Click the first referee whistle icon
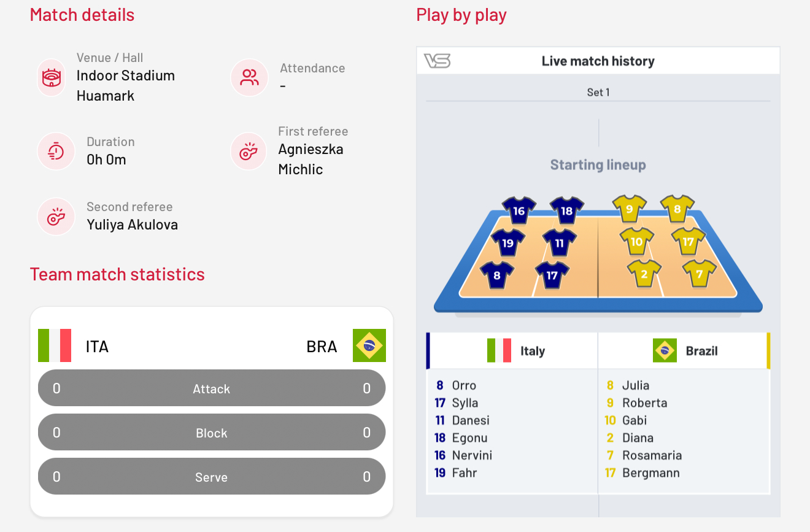This screenshot has width=810, height=532. tap(249, 151)
